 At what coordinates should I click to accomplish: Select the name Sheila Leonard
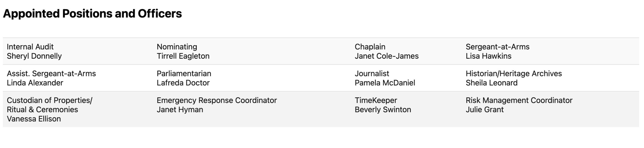click(x=491, y=83)
